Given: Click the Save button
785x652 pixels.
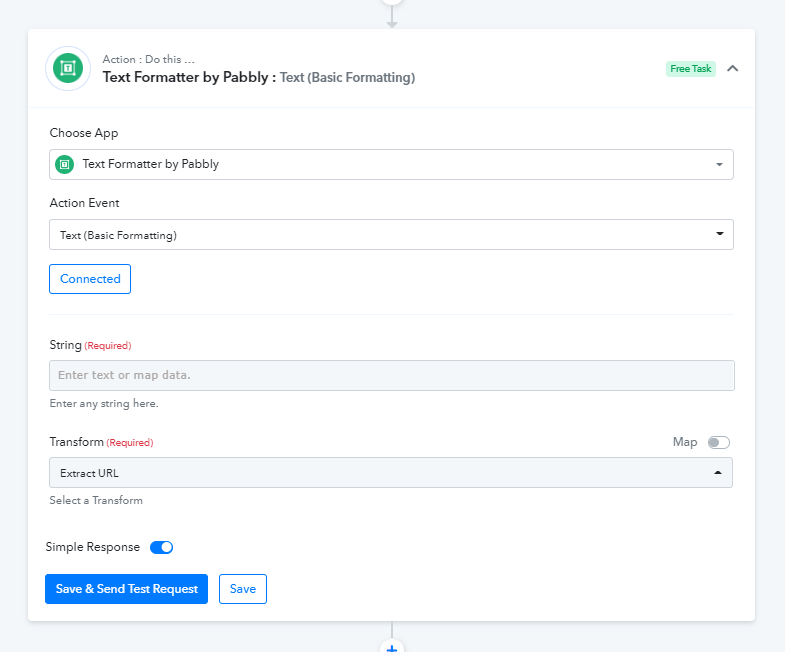Looking at the screenshot, I should click(243, 589).
